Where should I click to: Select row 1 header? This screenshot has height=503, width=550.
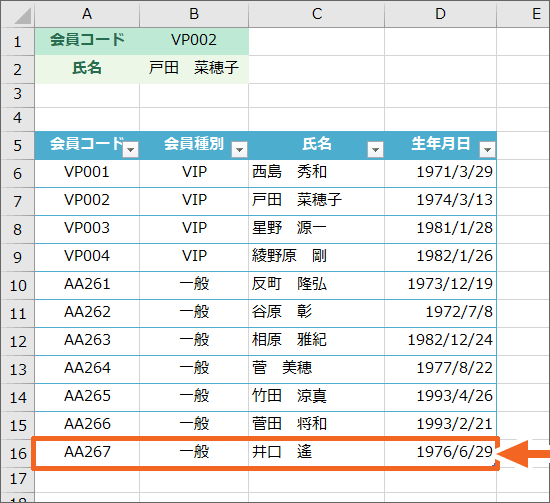click(18, 41)
